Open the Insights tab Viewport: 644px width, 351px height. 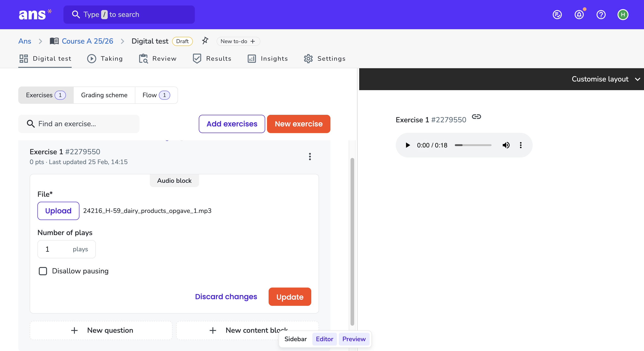[x=267, y=58]
